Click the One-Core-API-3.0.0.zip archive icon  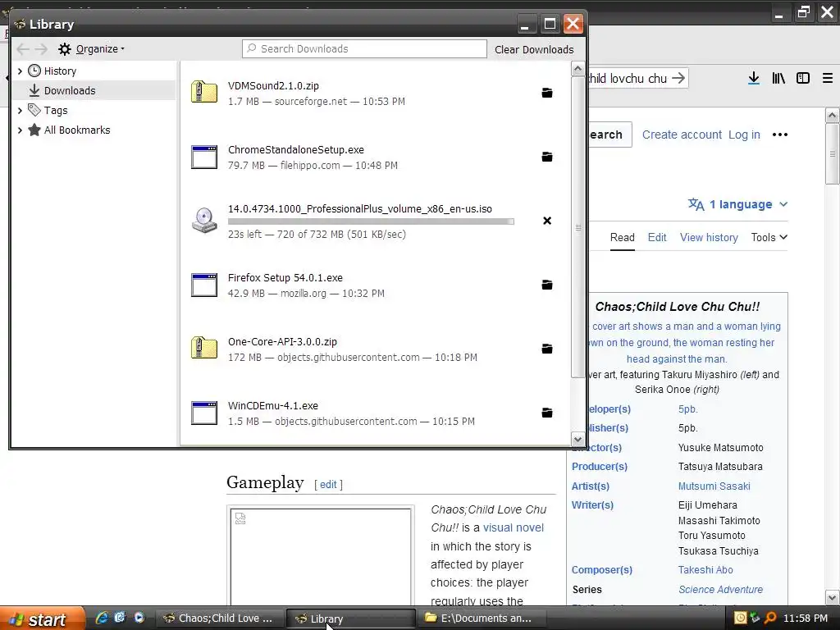204,348
